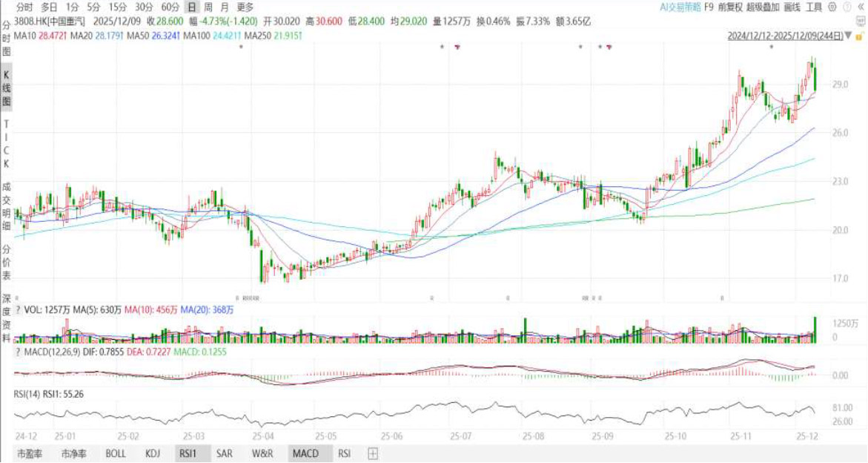Click the small screen icon below the collapse arrows

coord(859,22)
